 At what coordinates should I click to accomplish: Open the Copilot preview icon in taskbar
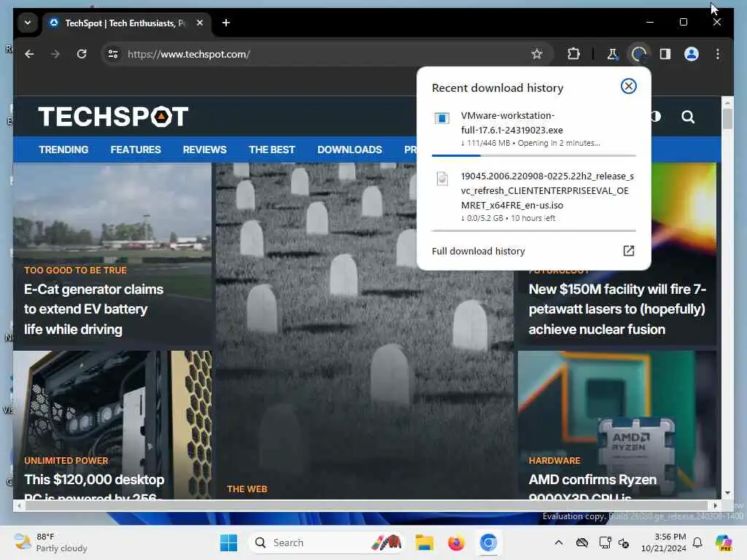pyautogui.click(x=724, y=542)
